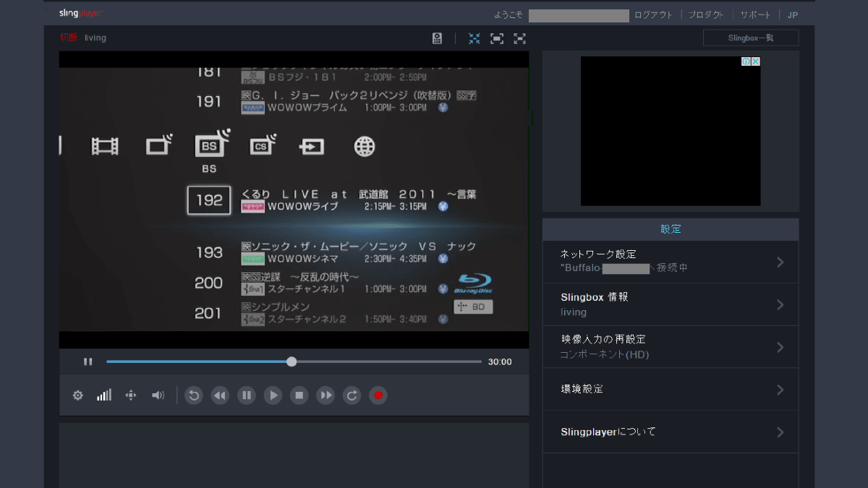868x488 pixels.
Task: Start recording with the red record button
Action: point(378,395)
